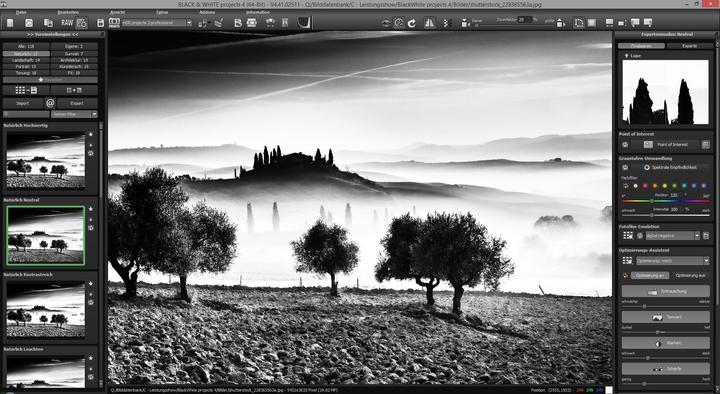Click the grid icon in Optimierungs-Assistent section
Screen dimensions: 720x394
(627, 261)
